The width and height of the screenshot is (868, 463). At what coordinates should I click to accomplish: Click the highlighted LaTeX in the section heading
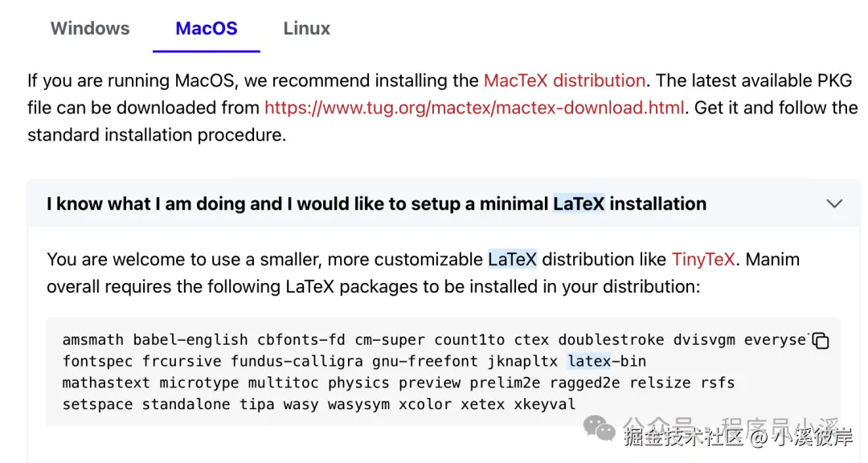tap(579, 204)
